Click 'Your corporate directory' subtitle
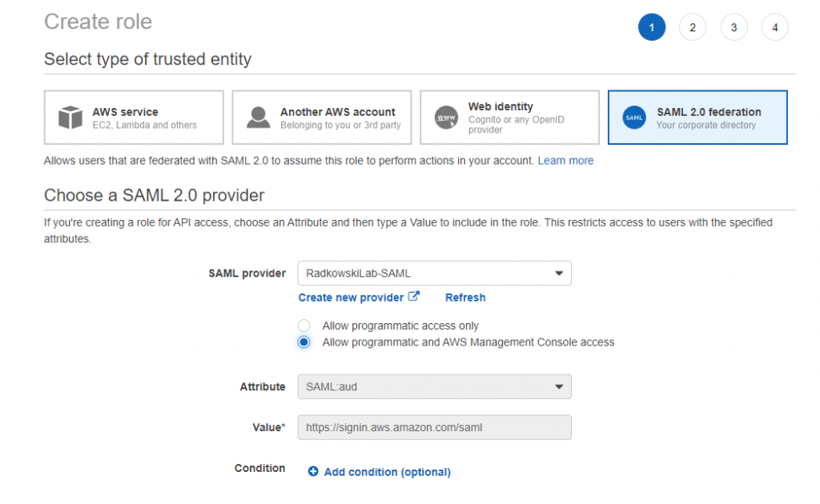820x504 pixels. tap(706, 126)
